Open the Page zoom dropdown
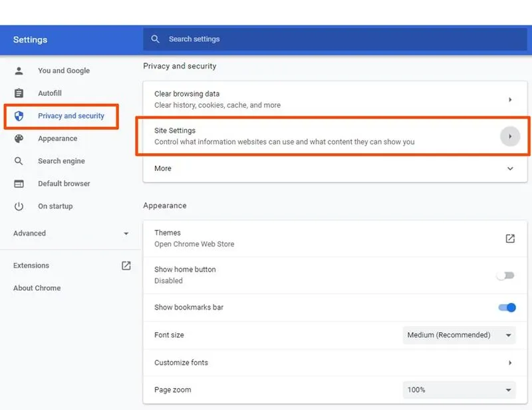This screenshot has width=532, height=410. [x=459, y=390]
